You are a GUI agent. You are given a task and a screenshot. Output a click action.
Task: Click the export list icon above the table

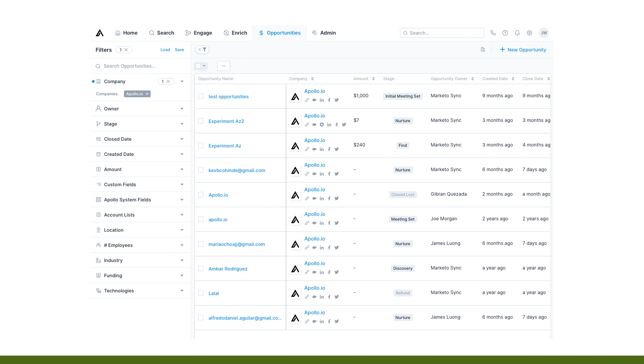click(483, 50)
